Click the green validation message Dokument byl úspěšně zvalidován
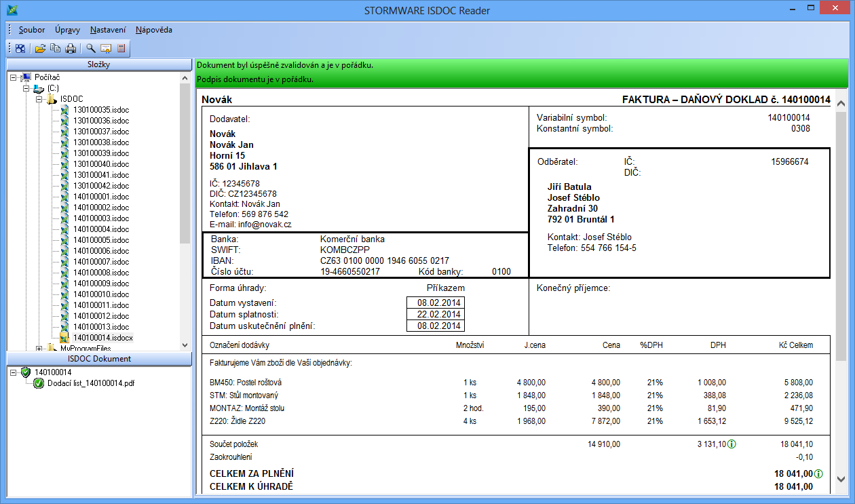Screen dimensions: 855x504 pos(285,65)
